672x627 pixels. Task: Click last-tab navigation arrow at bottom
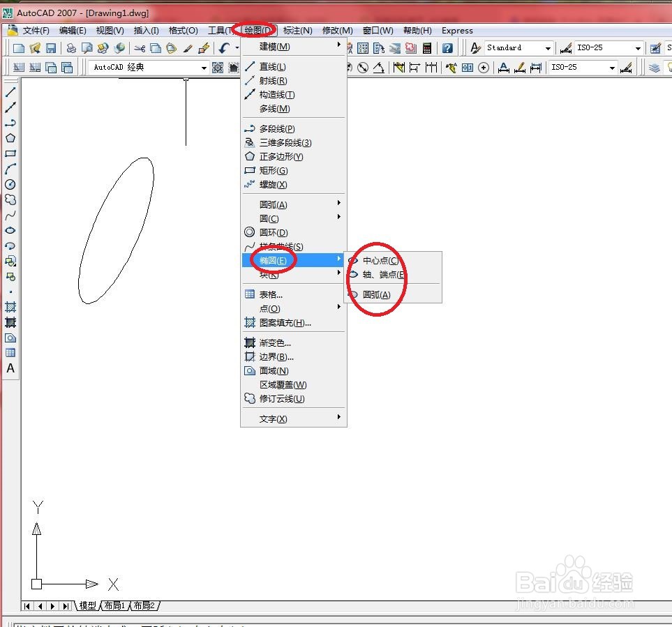(66, 606)
